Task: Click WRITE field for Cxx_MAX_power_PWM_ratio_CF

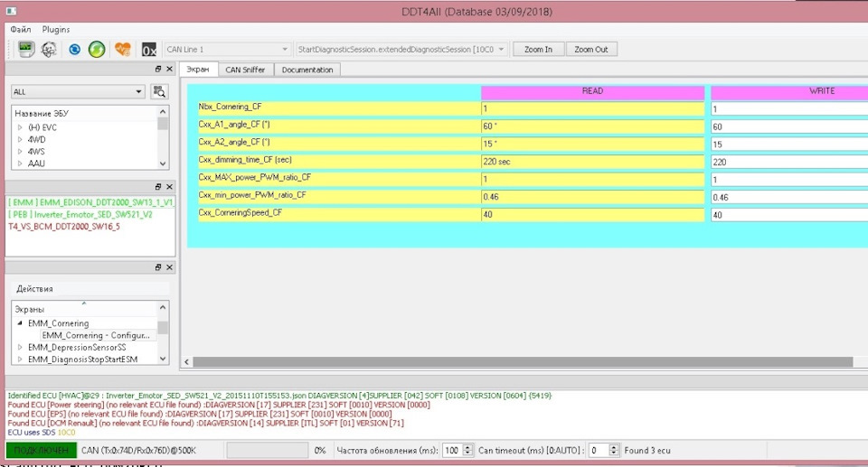Action: (x=789, y=180)
